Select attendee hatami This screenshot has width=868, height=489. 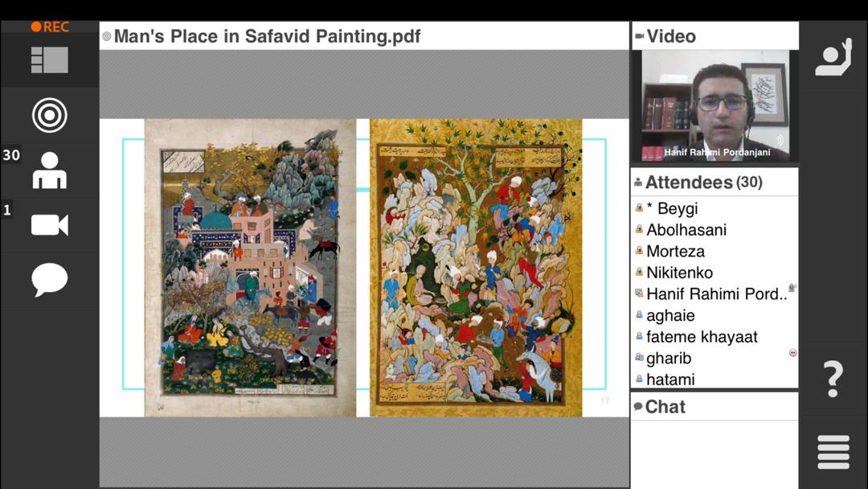coord(714,380)
